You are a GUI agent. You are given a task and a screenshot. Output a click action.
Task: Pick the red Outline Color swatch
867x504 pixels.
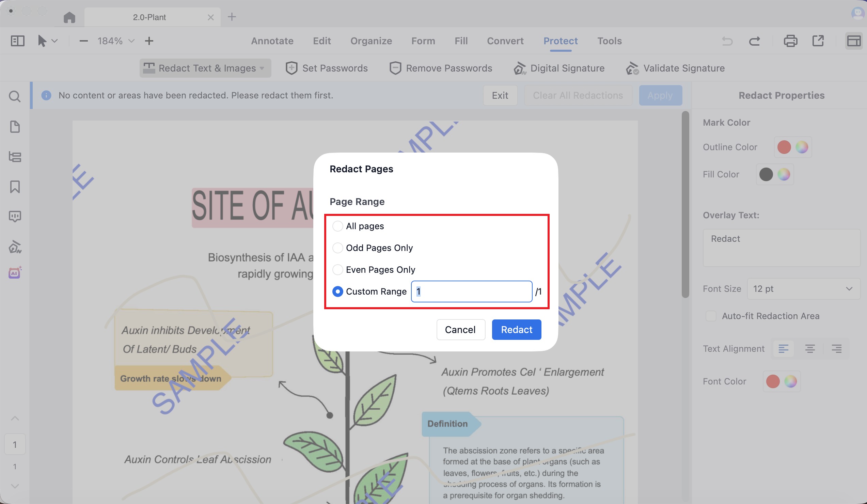click(x=784, y=147)
